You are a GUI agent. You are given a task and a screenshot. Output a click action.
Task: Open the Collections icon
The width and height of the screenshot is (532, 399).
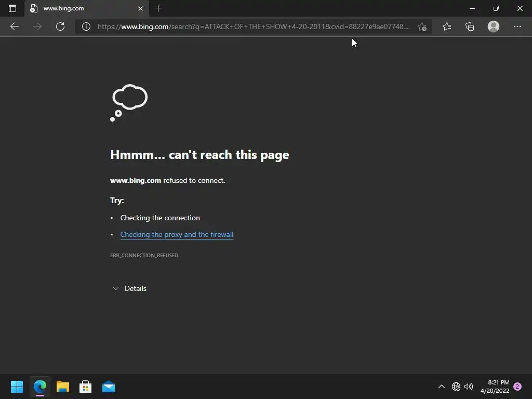click(x=470, y=26)
